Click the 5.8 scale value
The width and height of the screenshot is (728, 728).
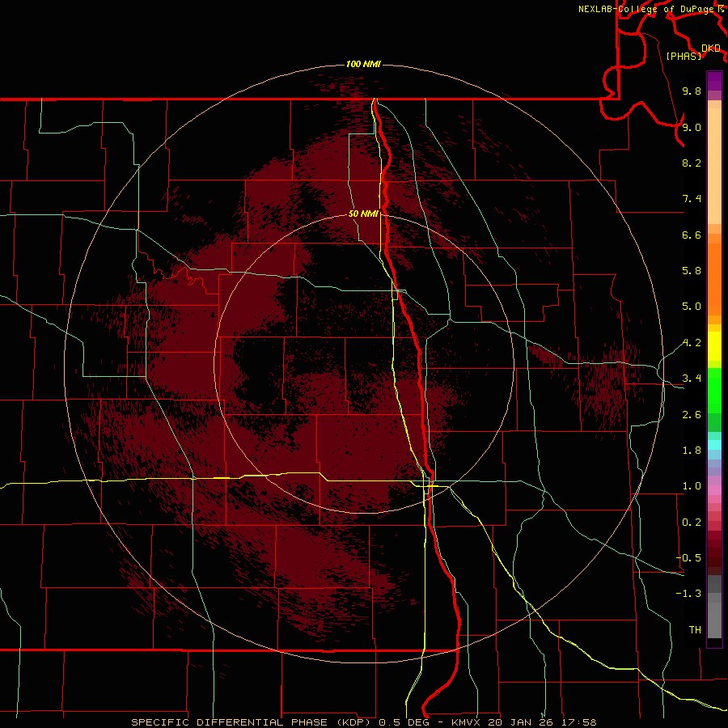(x=692, y=271)
